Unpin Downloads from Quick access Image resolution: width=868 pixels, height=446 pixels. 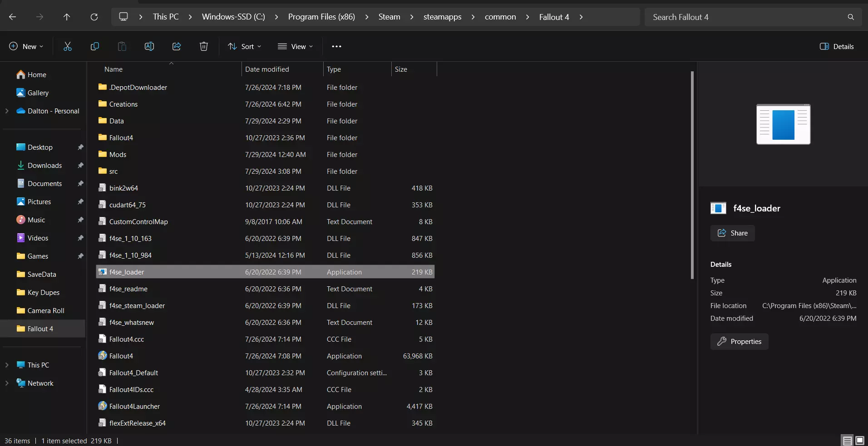[x=80, y=165]
